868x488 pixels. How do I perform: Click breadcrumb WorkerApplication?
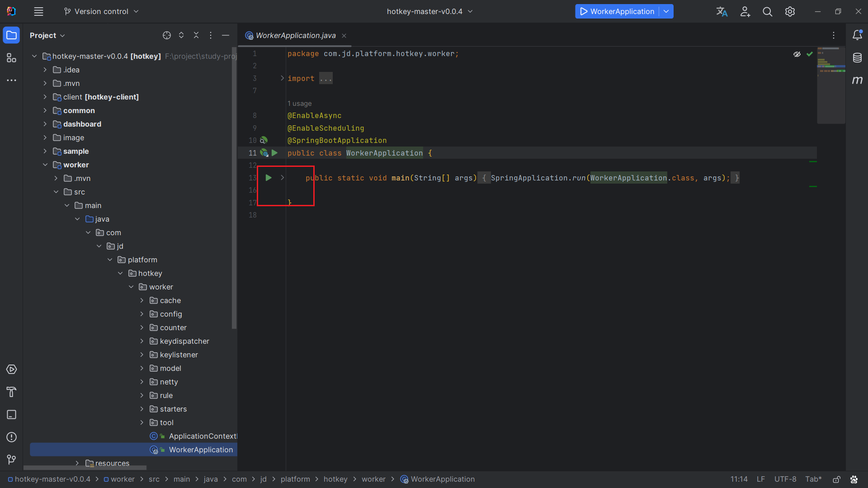438,479
